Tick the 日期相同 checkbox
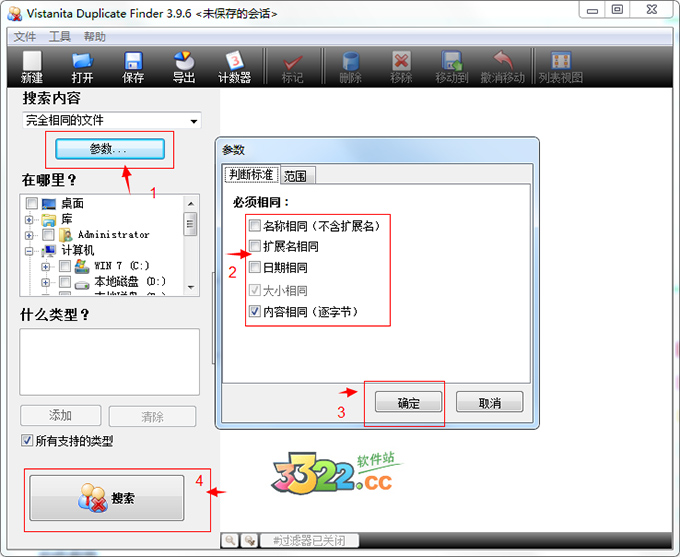The height and width of the screenshot is (557, 680). (255, 267)
